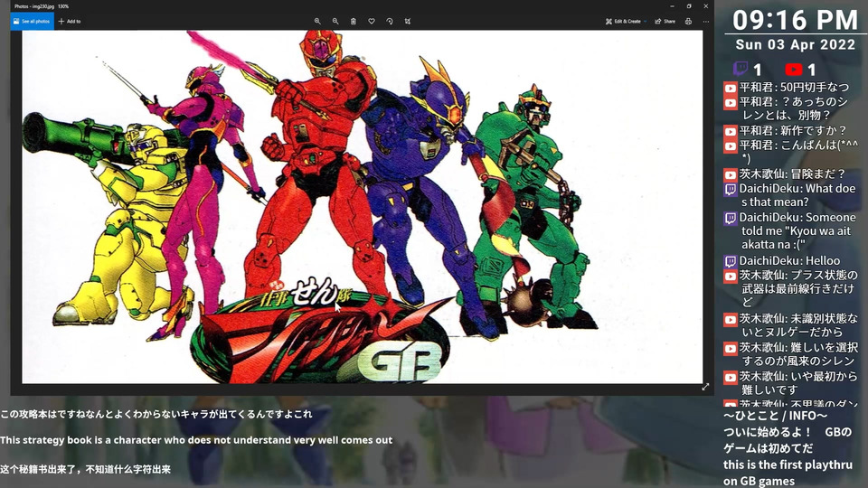Click DaichiDeku's 'What does that mean?' message
Image resolution: width=868 pixels, height=488 pixels.
click(797, 195)
